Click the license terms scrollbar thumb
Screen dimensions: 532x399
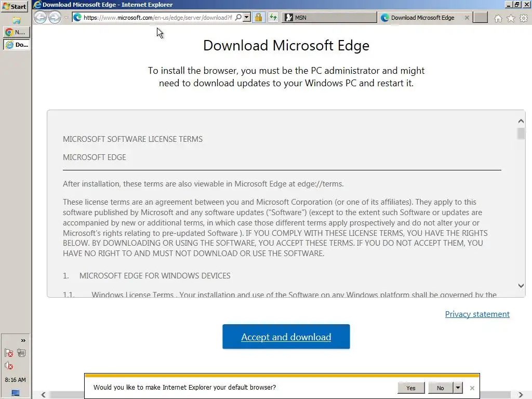click(x=521, y=134)
